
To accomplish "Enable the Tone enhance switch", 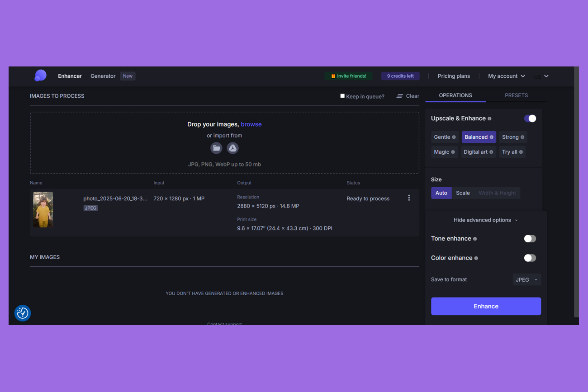I will click(530, 239).
